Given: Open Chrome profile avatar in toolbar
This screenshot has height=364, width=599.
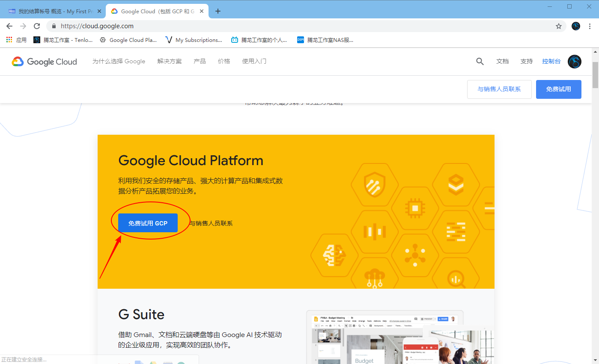Looking at the screenshot, I should 576,26.
